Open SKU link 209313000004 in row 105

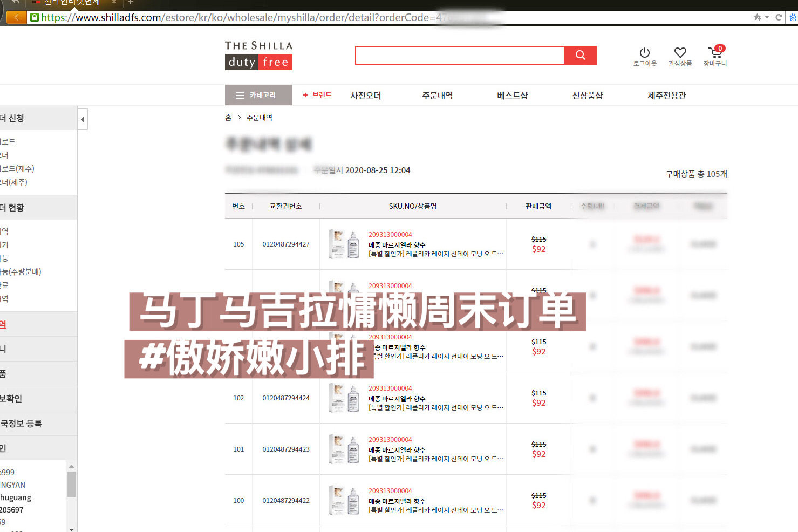(390, 235)
